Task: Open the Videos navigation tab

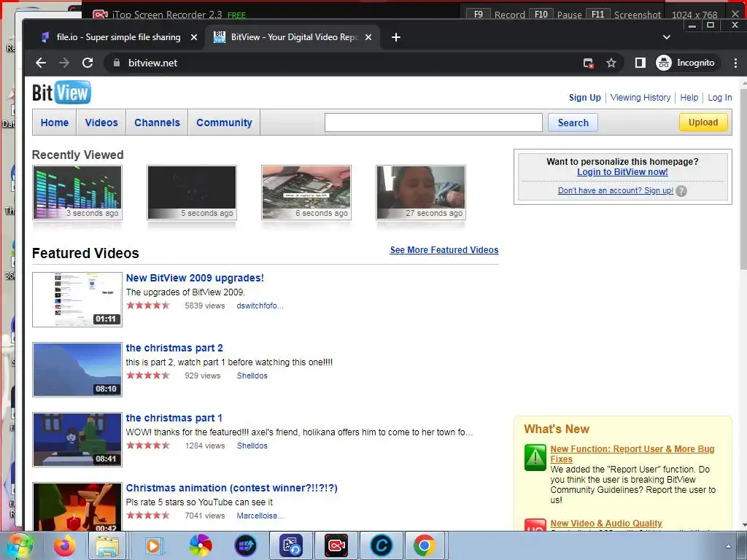Action: click(x=101, y=122)
